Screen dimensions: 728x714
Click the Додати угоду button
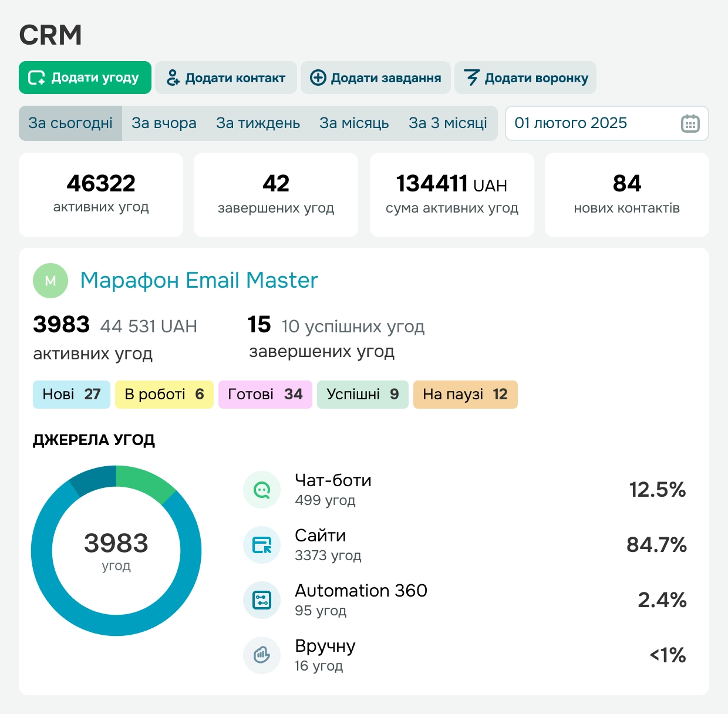[x=85, y=77]
